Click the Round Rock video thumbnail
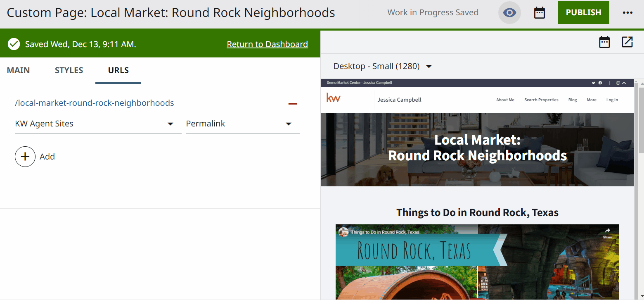Image resolution: width=644 pixels, height=300 pixels. pos(477,262)
